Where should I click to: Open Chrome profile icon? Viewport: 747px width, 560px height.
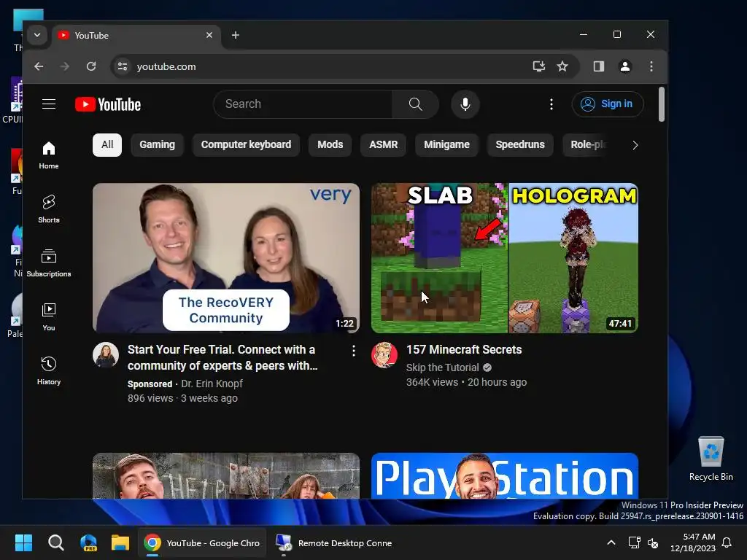click(x=625, y=66)
